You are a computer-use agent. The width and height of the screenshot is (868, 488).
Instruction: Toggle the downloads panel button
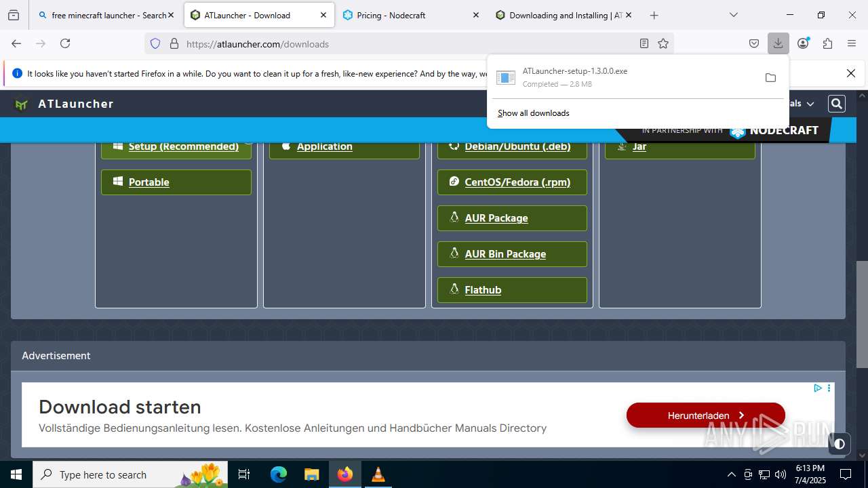point(778,43)
